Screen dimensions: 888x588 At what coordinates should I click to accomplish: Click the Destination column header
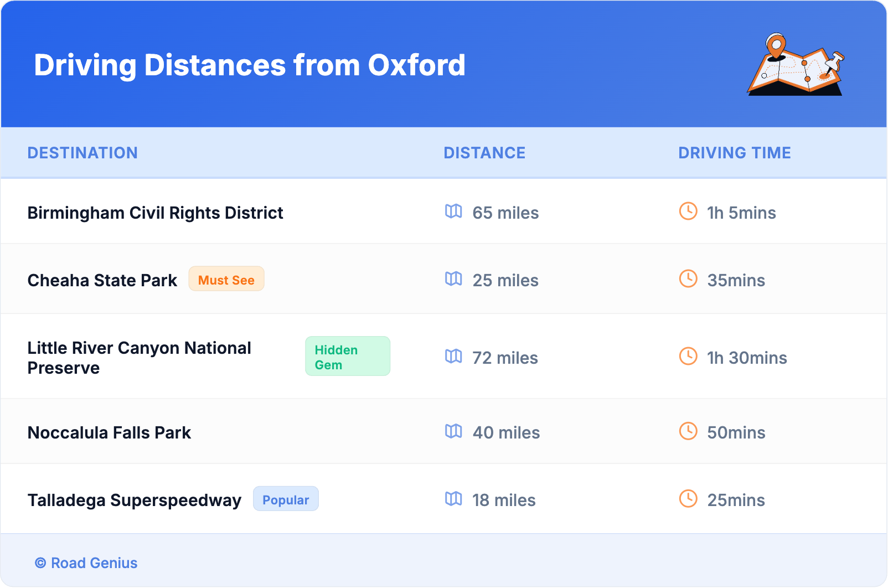click(x=82, y=153)
